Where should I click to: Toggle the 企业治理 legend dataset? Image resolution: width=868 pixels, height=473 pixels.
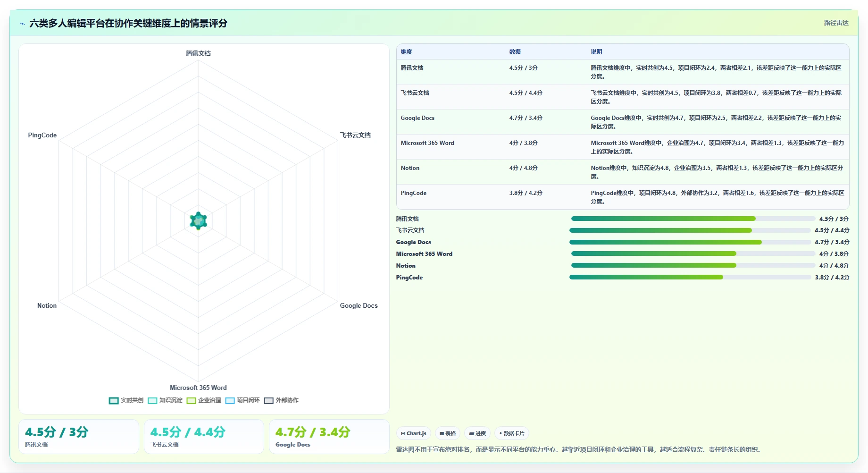point(204,400)
